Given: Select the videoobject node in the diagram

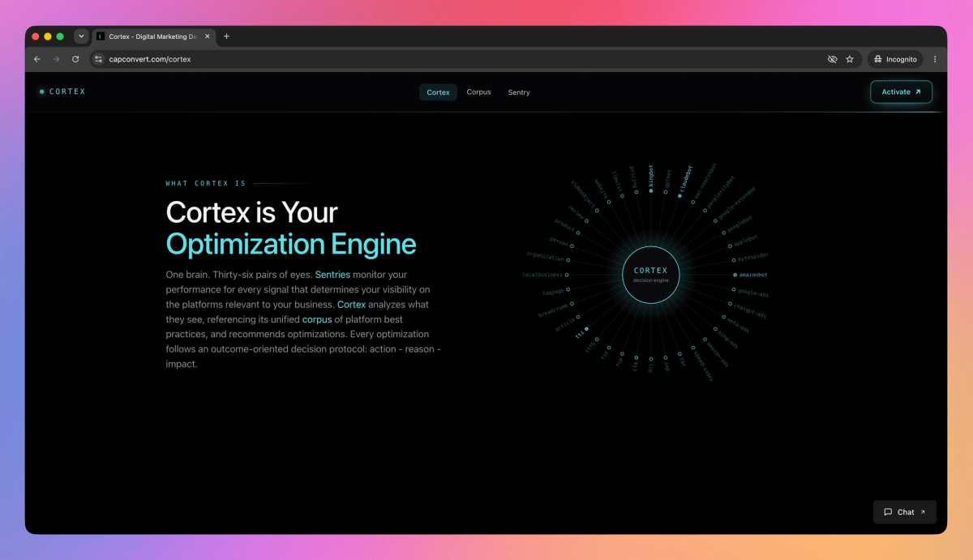Looking at the screenshot, I should [x=585, y=196].
